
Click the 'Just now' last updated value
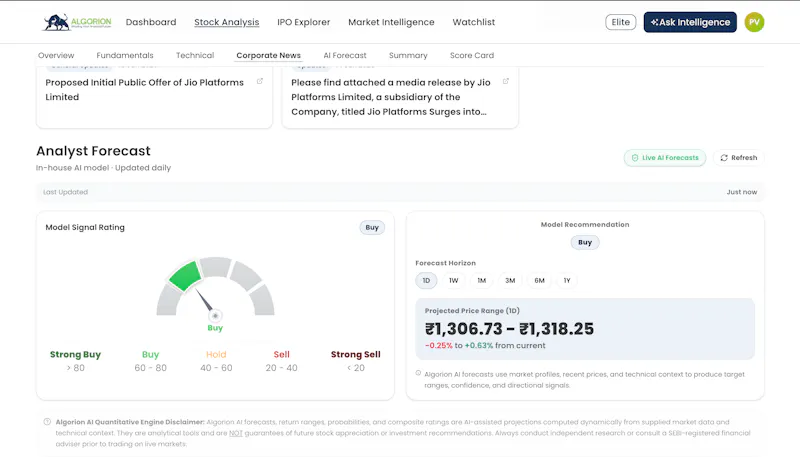(x=742, y=192)
